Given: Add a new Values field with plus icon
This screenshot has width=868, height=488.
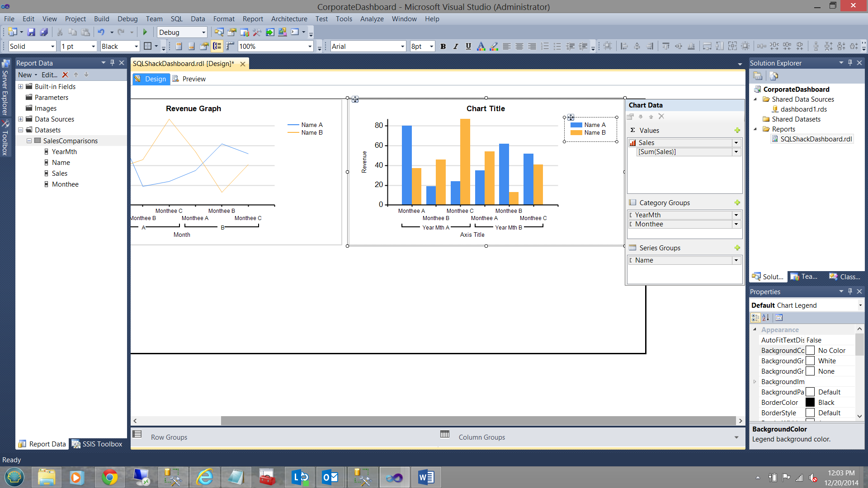Looking at the screenshot, I should (x=737, y=131).
